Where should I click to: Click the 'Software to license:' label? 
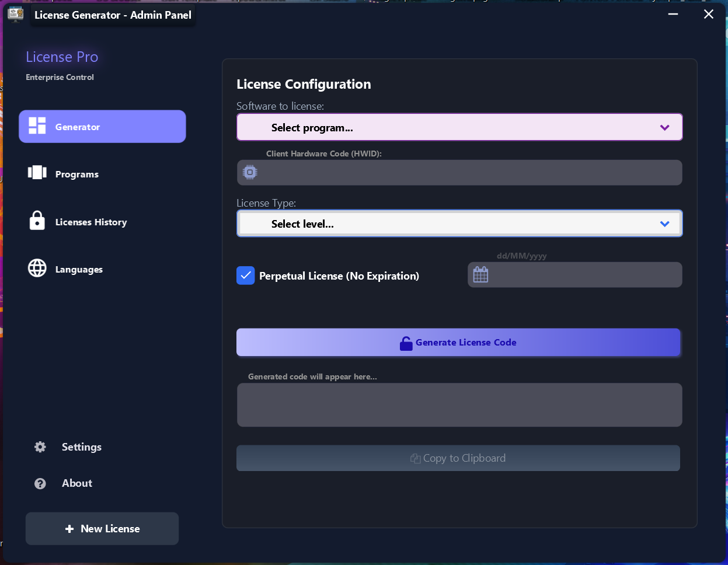(280, 106)
